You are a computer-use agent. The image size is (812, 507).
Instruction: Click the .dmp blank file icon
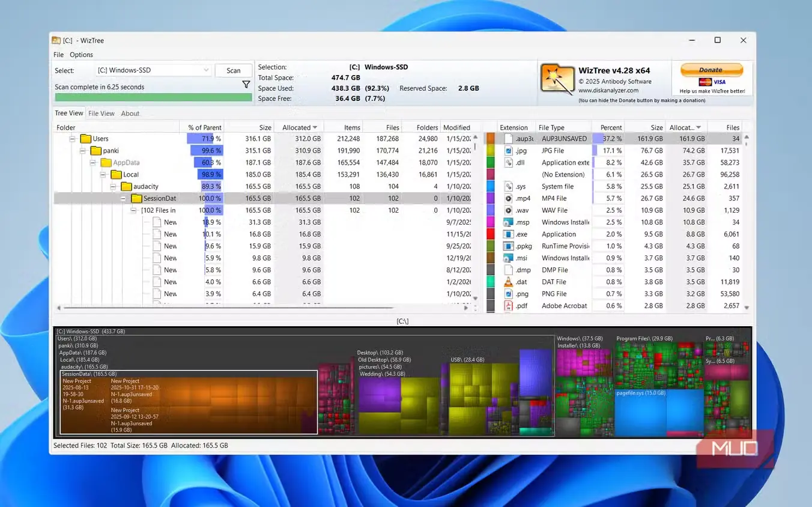509,270
